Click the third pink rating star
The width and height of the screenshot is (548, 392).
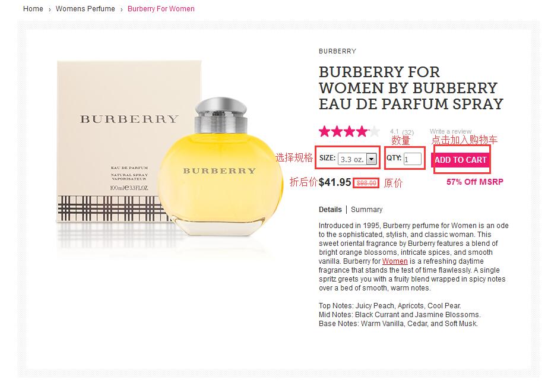pos(350,131)
